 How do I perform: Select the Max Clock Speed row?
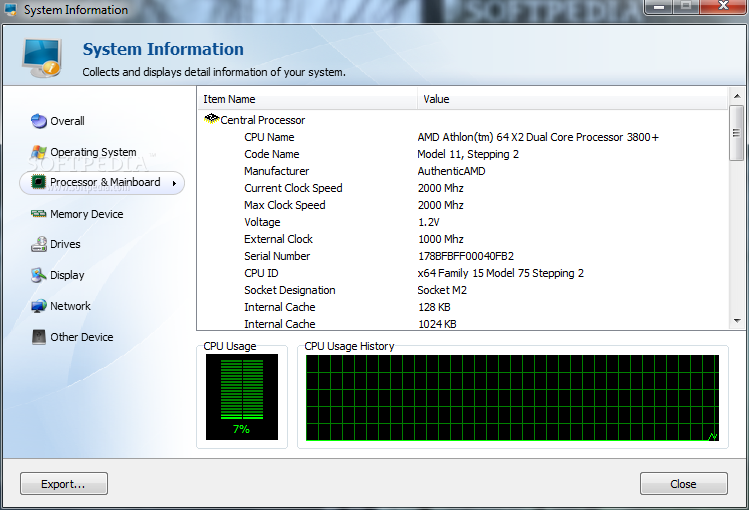(462, 205)
